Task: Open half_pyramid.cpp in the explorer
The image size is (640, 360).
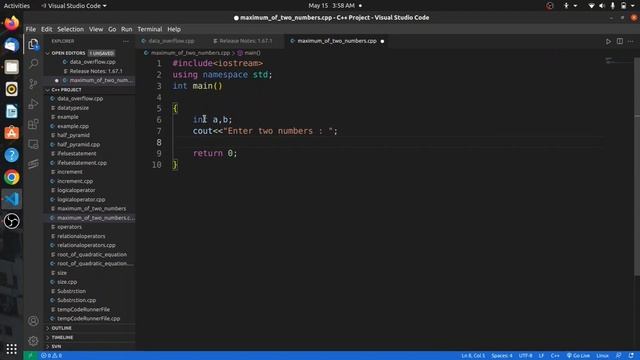Action: tap(78, 144)
